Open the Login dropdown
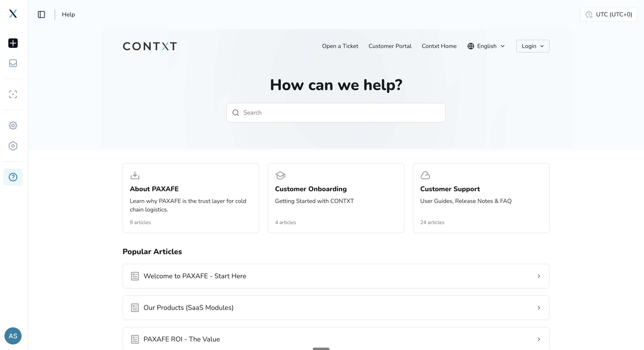 point(533,46)
